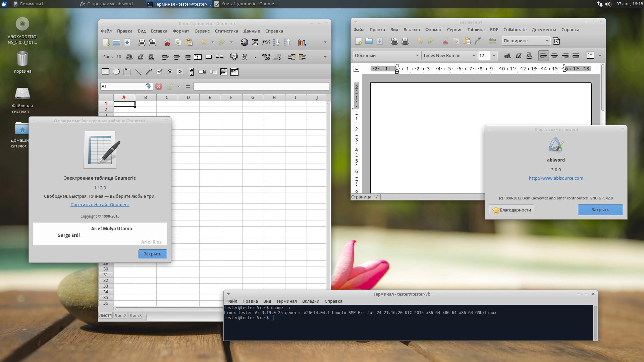Image resolution: width=644 pixels, height=362 pixels.
Task: Toggle bold in the AbiWord toolbar
Action: tap(507, 56)
